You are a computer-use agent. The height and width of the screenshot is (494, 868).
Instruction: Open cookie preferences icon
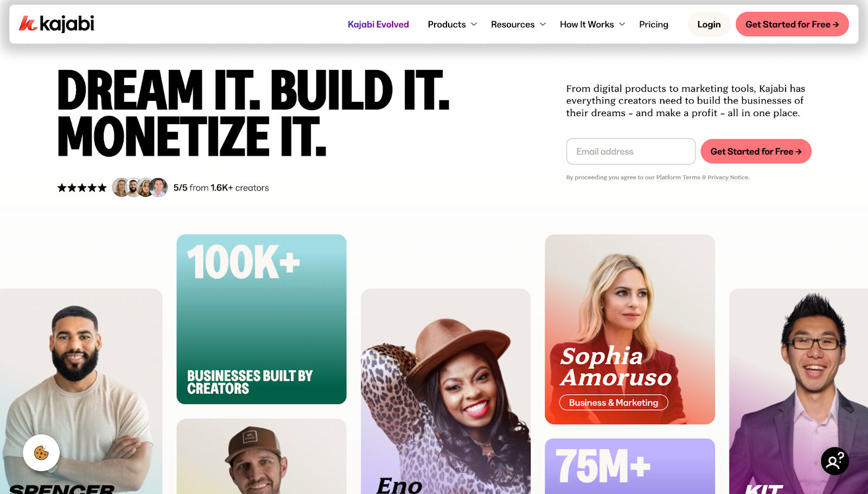[x=41, y=453]
